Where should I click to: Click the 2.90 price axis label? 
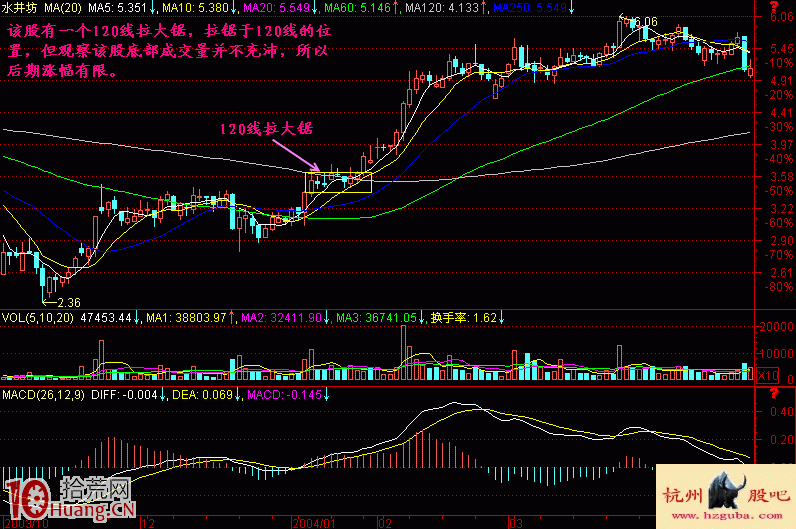781,241
